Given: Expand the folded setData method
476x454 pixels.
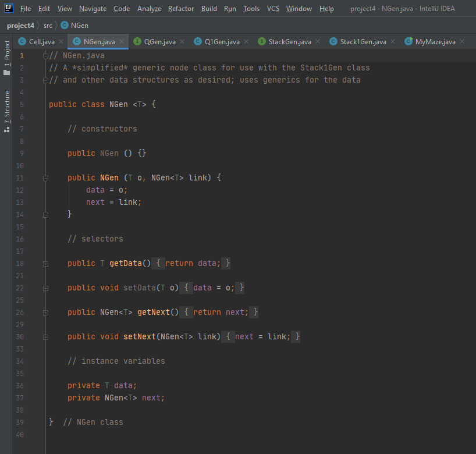Looking at the screenshot, I should [x=45, y=288].
